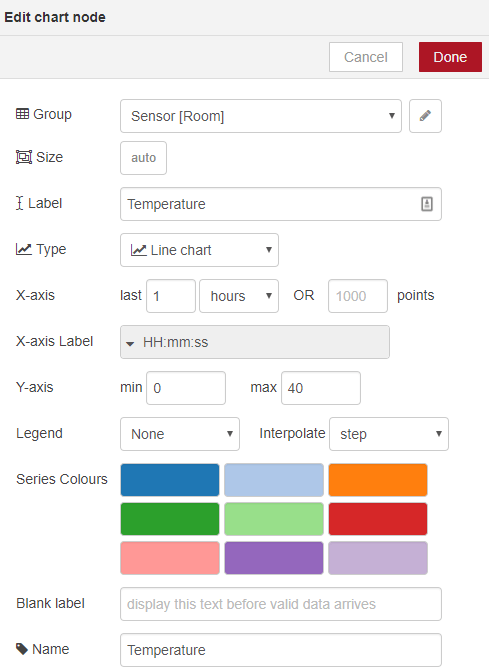This screenshot has height=672, width=489.
Task: Open the Legend dropdown set to None
Action: (x=180, y=434)
